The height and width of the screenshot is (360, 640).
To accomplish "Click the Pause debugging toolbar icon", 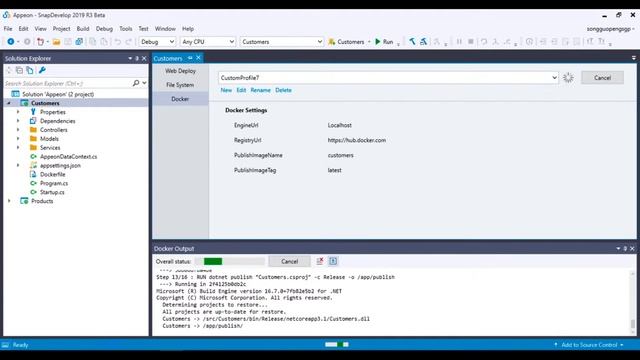I will tap(459, 42).
